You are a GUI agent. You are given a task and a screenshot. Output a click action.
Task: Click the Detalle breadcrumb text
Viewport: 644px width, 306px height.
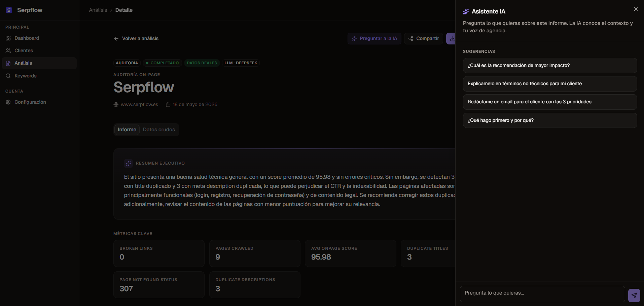coord(124,10)
